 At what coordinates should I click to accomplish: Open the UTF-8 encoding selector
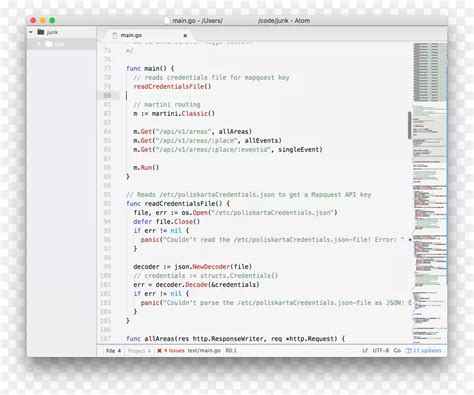coord(381,350)
